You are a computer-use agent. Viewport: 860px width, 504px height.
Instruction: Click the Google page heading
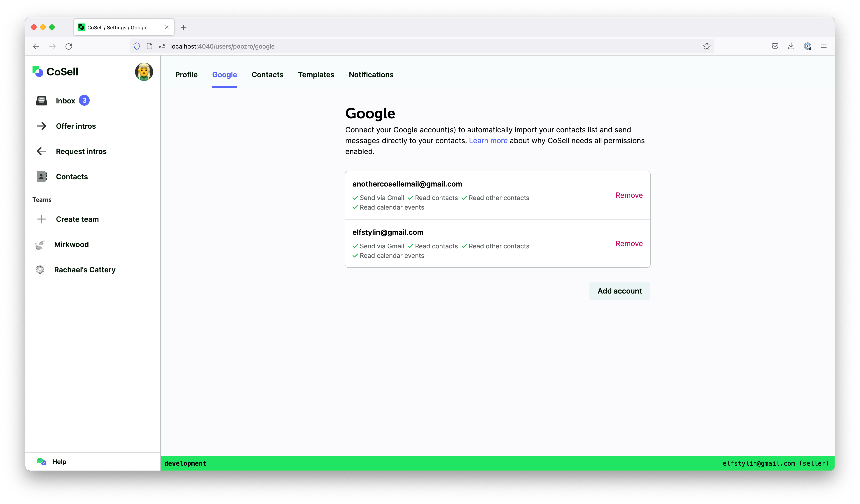370,114
